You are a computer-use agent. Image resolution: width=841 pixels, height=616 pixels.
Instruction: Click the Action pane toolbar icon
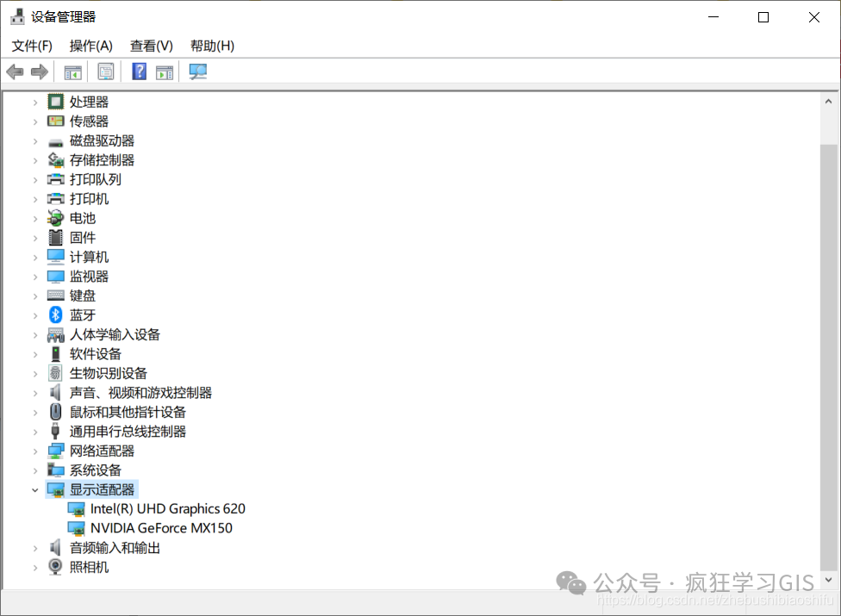pos(164,72)
